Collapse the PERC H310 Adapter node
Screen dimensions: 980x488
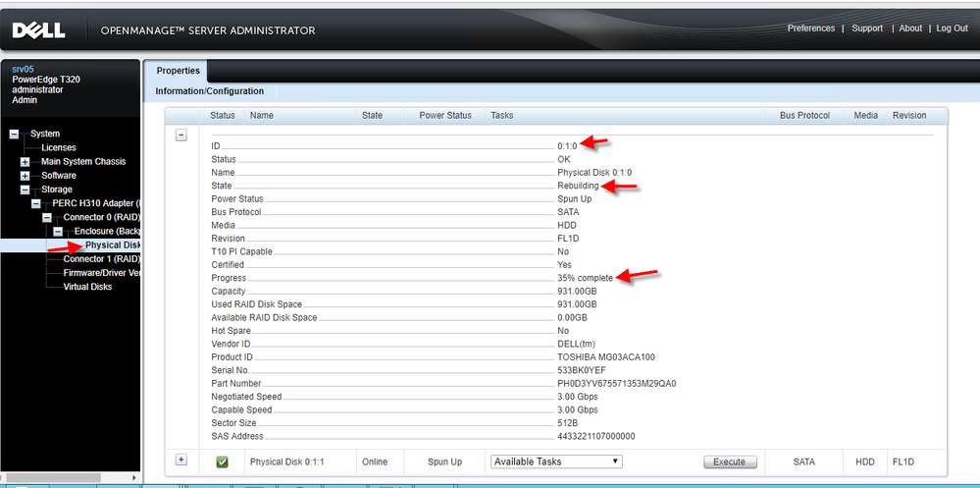(x=36, y=203)
